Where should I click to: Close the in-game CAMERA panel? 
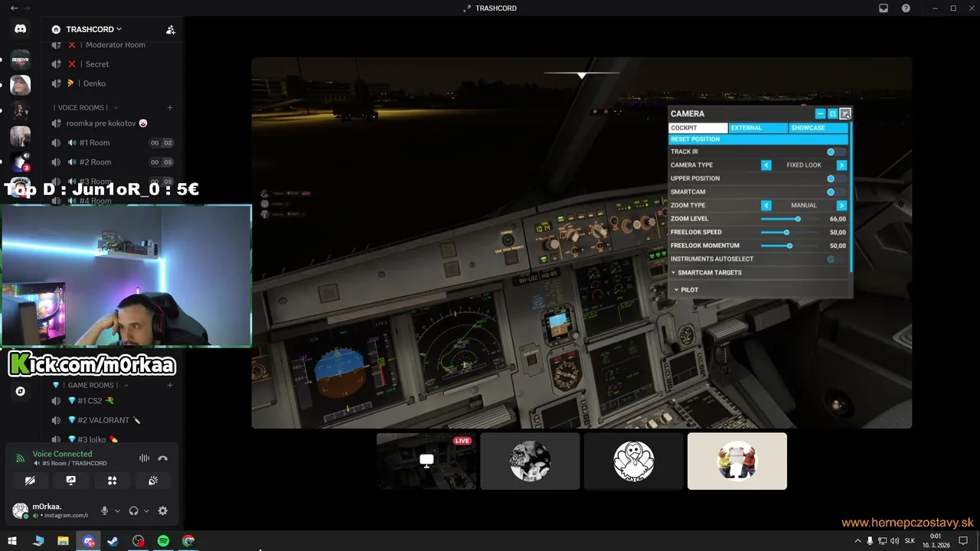click(845, 114)
